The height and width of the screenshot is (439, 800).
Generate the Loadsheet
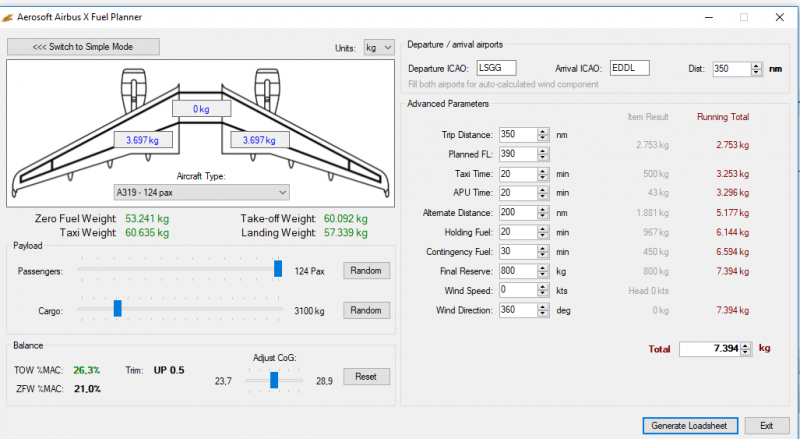tap(690, 426)
